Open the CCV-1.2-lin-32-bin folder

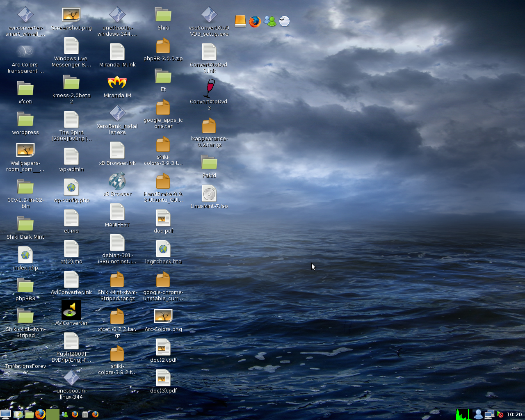pyautogui.click(x=25, y=187)
